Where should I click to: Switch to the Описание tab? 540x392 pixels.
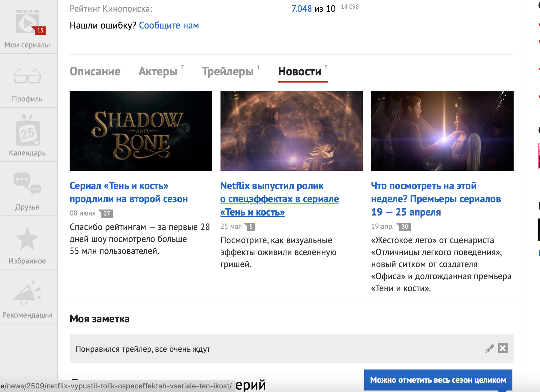[95, 71]
